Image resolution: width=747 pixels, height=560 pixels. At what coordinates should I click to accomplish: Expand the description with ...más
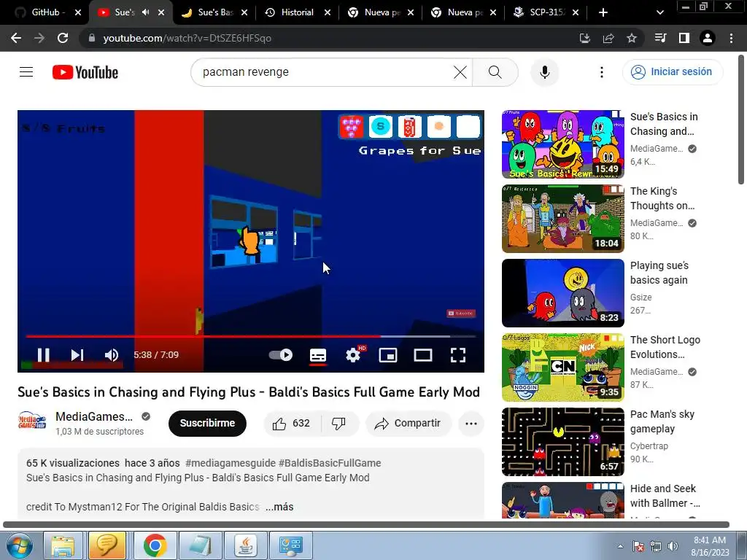[x=279, y=507]
